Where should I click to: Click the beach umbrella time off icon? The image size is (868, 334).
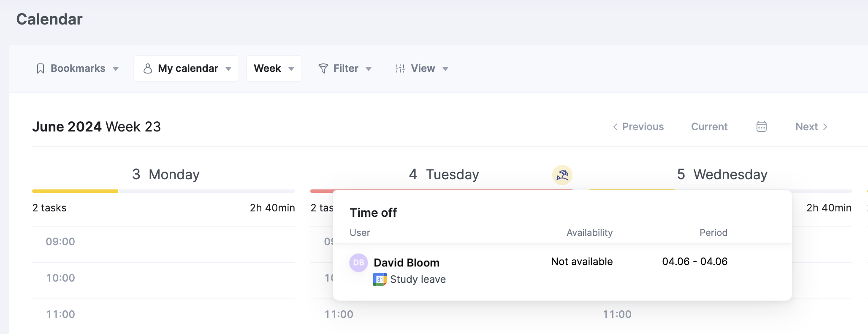tap(562, 175)
